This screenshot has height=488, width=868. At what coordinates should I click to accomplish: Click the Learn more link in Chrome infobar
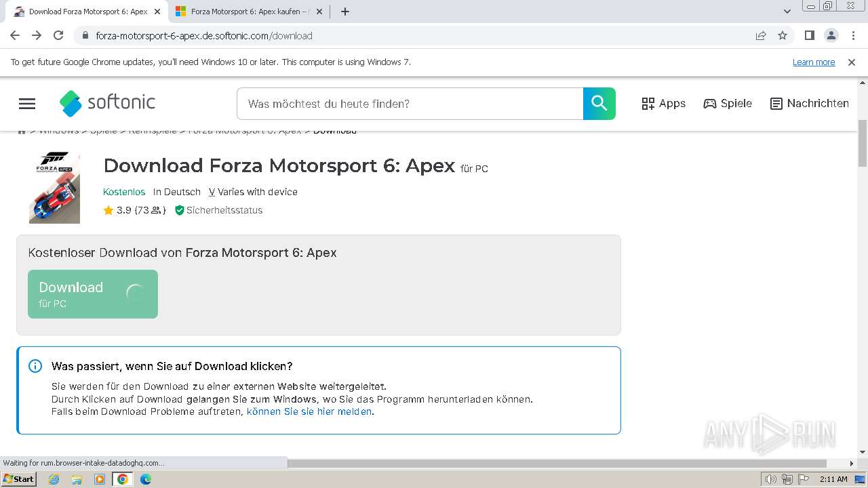[x=814, y=62]
